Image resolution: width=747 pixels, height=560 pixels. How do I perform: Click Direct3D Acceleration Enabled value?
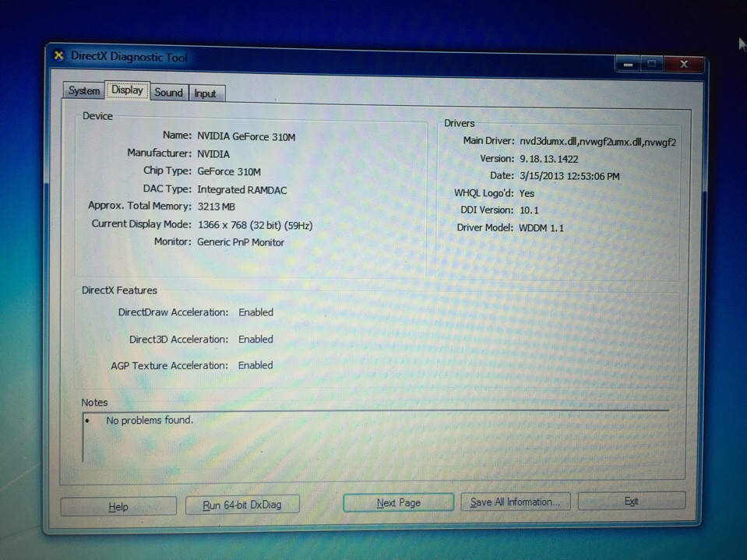pyautogui.click(x=255, y=339)
